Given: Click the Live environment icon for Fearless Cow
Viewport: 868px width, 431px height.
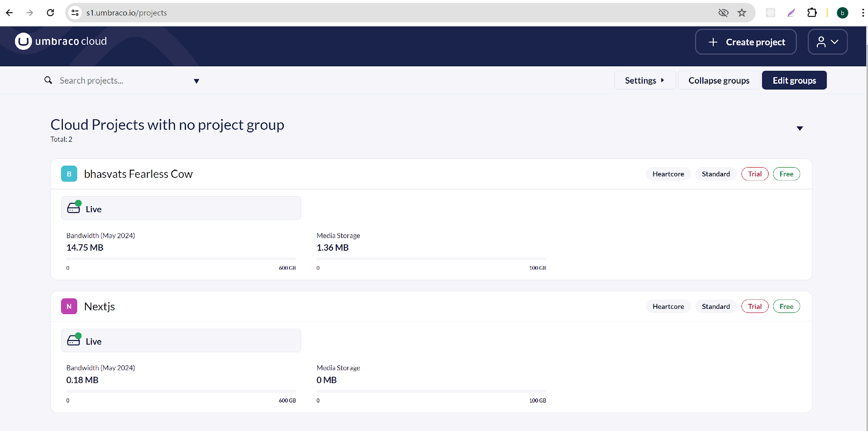Looking at the screenshot, I should pos(74,208).
